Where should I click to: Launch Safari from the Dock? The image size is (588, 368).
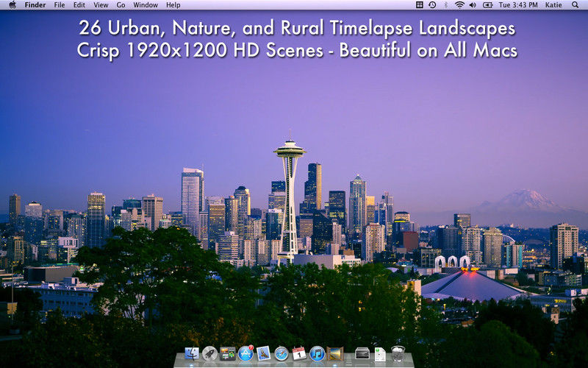tap(282, 353)
